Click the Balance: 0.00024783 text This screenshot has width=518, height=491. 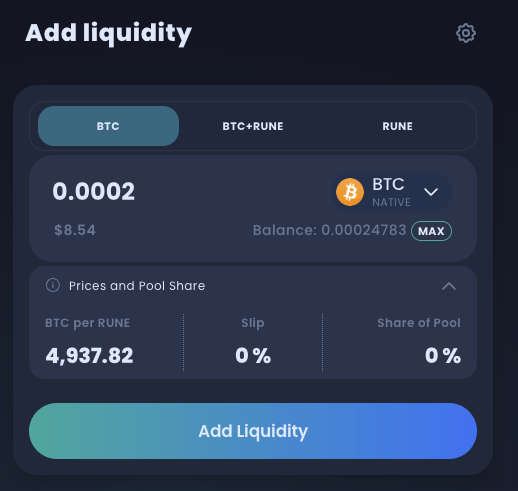(x=329, y=230)
